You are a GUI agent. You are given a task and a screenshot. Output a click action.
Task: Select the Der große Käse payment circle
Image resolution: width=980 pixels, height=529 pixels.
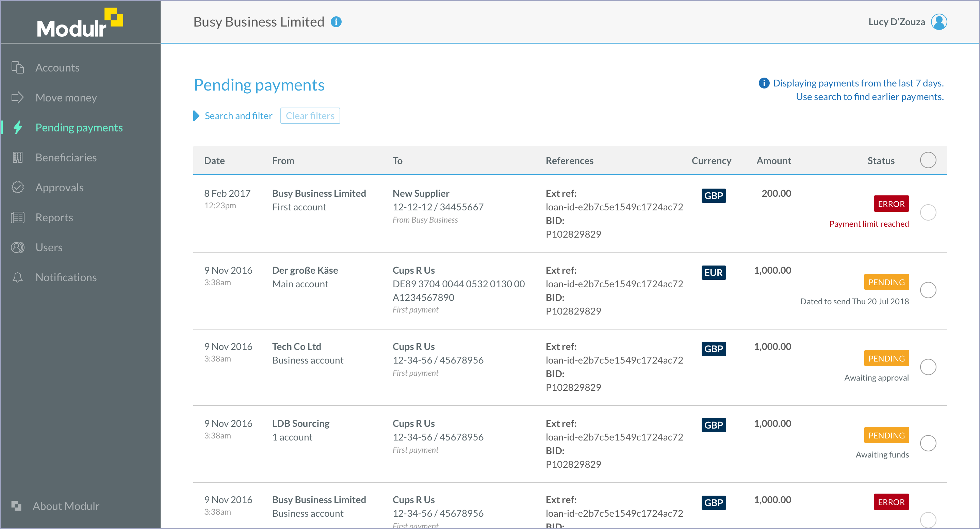click(x=928, y=290)
